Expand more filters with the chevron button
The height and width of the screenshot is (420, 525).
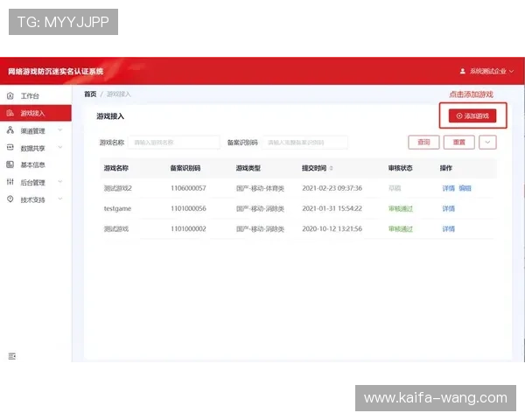[x=487, y=143]
